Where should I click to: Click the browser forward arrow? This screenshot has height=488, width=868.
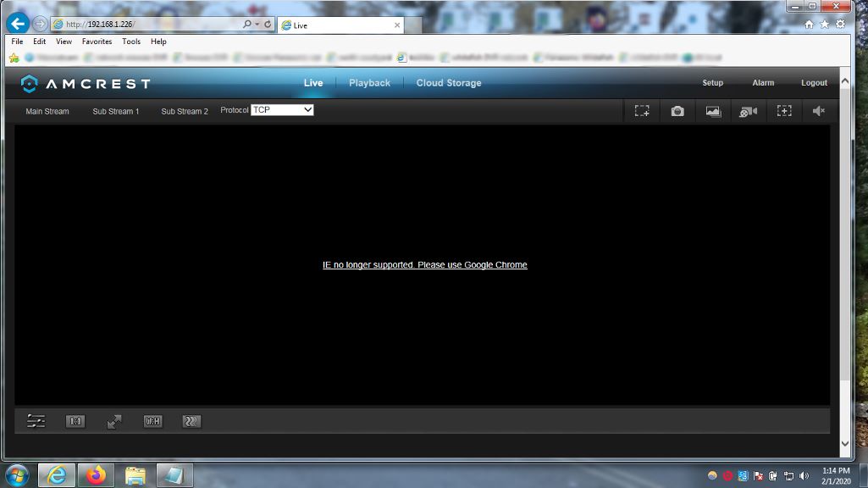[x=39, y=24]
